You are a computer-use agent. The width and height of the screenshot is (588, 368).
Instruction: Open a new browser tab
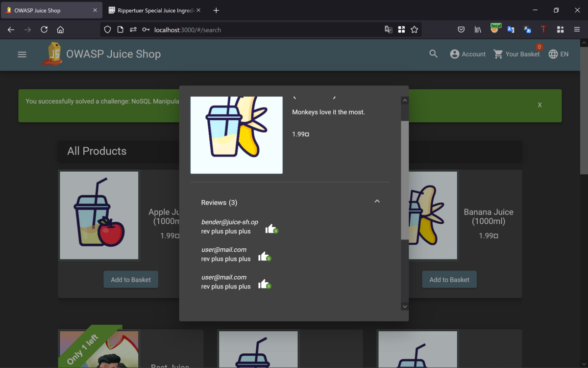point(216,10)
